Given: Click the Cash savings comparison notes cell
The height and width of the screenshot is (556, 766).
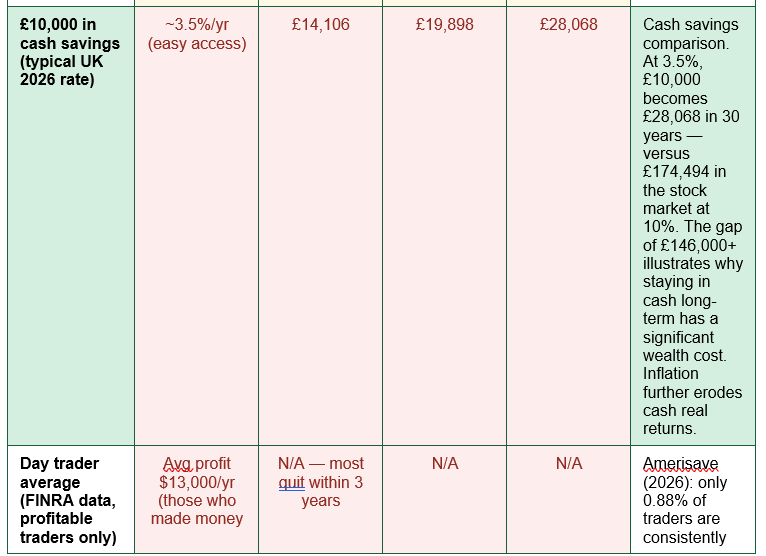Looking at the screenshot, I should [x=693, y=226].
